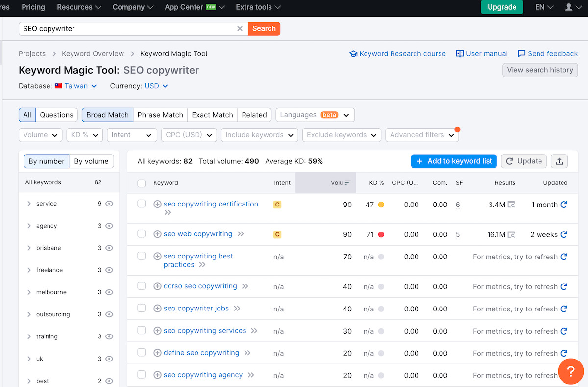
Task: Refresh metrics for seo copywriter jobs
Action: pyautogui.click(x=564, y=309)
